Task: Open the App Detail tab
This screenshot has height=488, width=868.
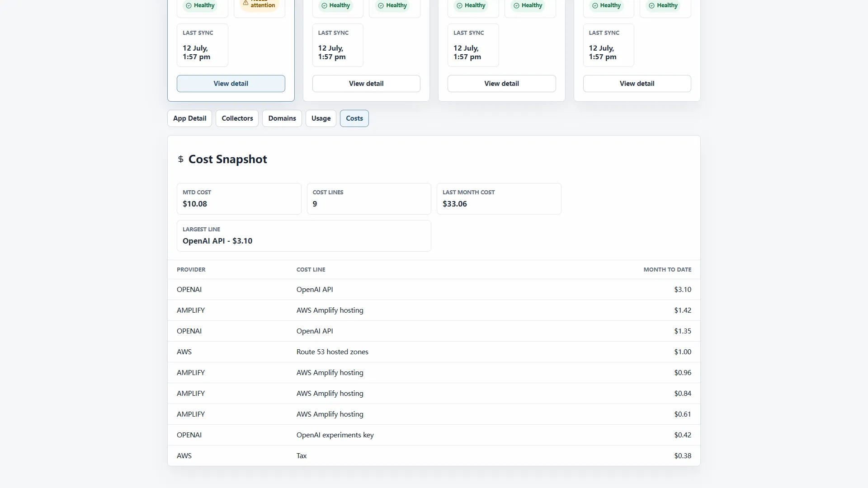Action: 189,118
